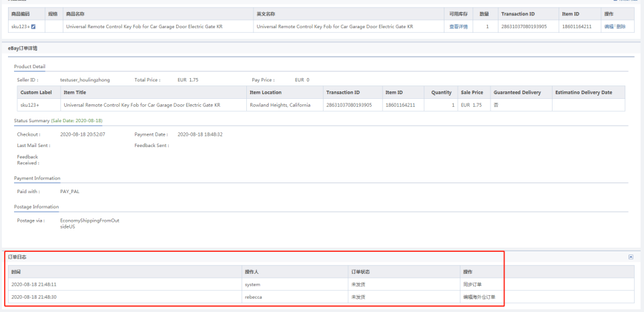
Task: Collapse the 订单日志 section with its arrow icon
Action: (631, 257)
